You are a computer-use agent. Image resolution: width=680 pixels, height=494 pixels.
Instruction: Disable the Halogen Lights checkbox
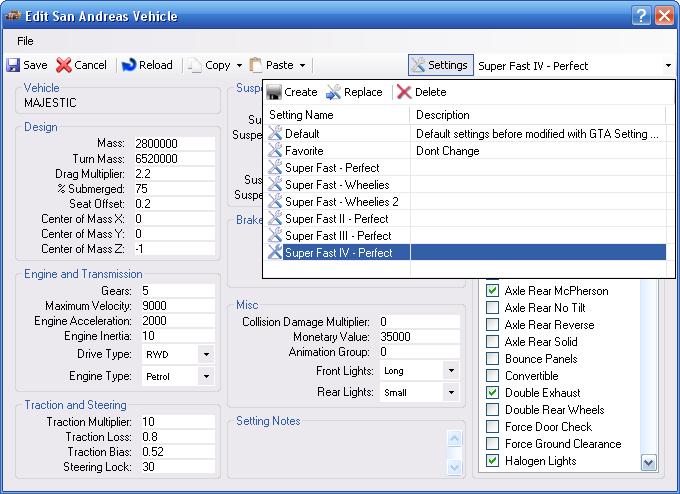point(492,461)
